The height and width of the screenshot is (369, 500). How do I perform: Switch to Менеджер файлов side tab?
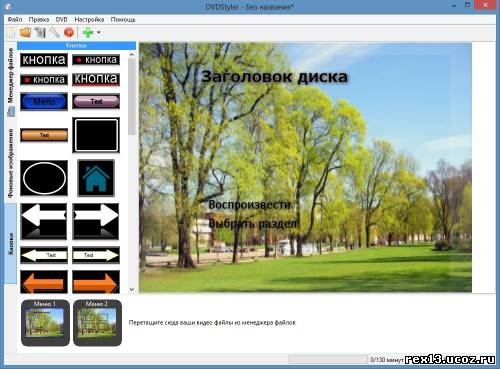click(11, 80)
